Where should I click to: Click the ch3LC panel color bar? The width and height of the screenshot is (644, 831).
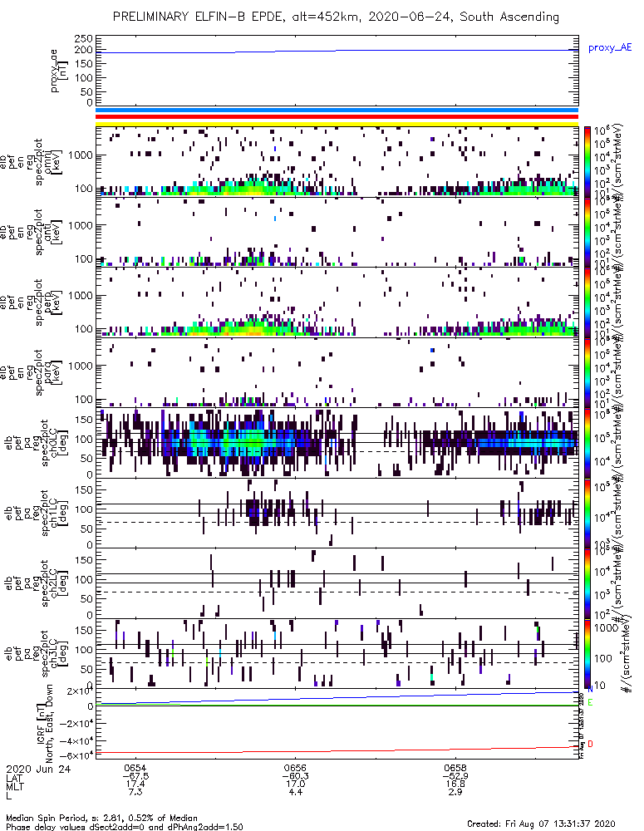[587, 653]
